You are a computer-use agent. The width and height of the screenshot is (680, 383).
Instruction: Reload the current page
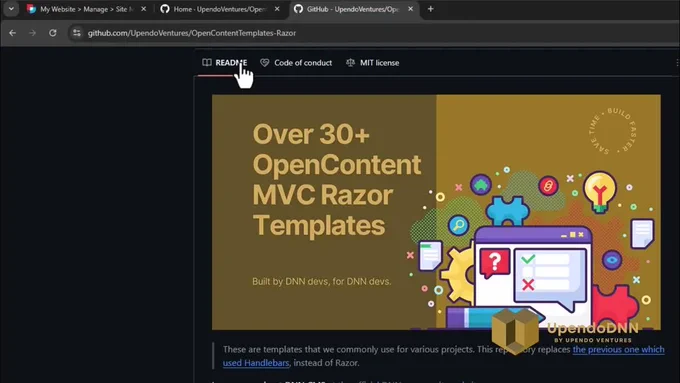[52, 33]
